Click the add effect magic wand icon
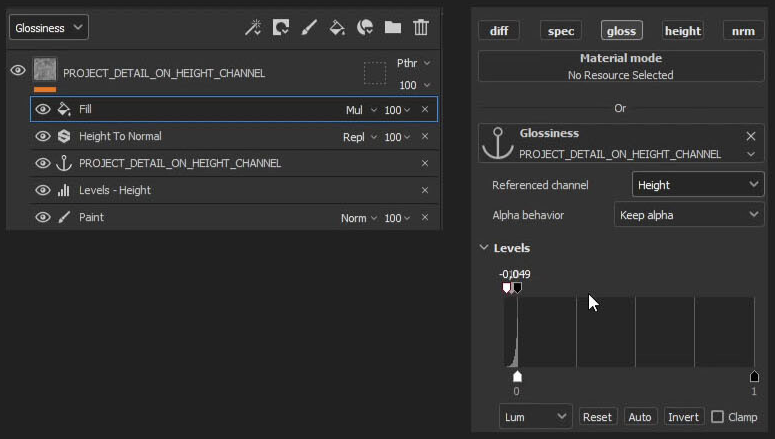 [253, 28]
